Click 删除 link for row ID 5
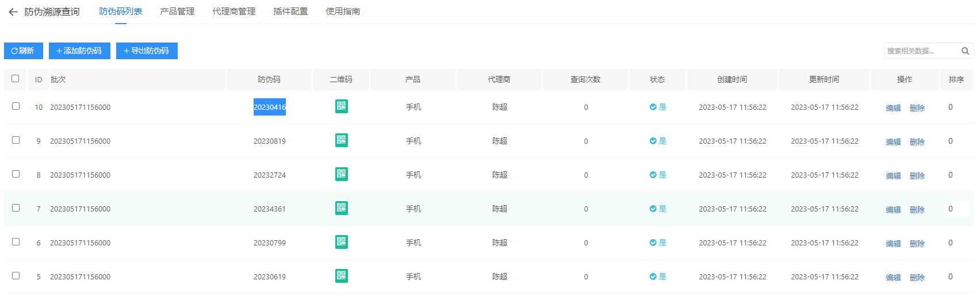980x296 pixels. point(917,278)
